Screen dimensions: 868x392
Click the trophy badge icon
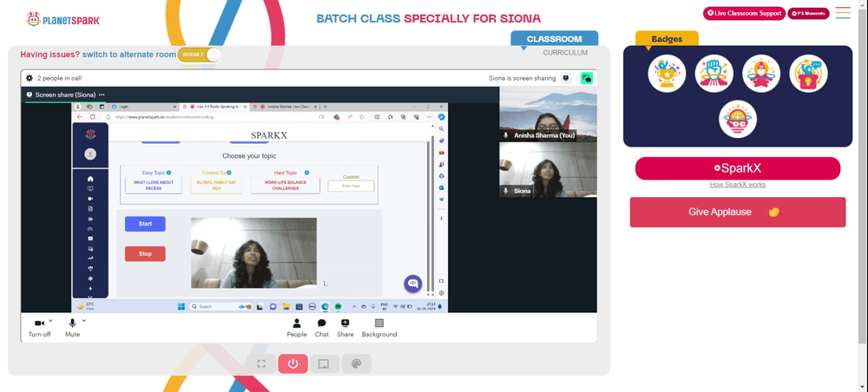pyautogui.click(x=667, y=74)
